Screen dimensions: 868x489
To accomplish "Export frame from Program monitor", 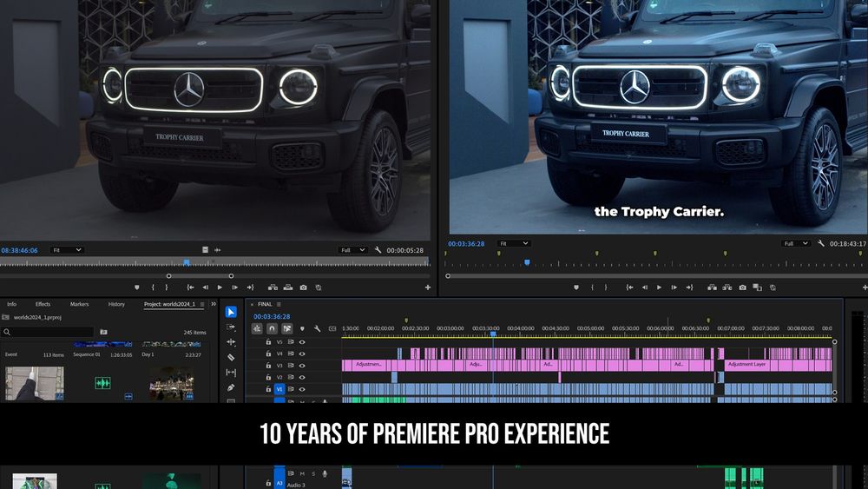I will click(742, 287).
